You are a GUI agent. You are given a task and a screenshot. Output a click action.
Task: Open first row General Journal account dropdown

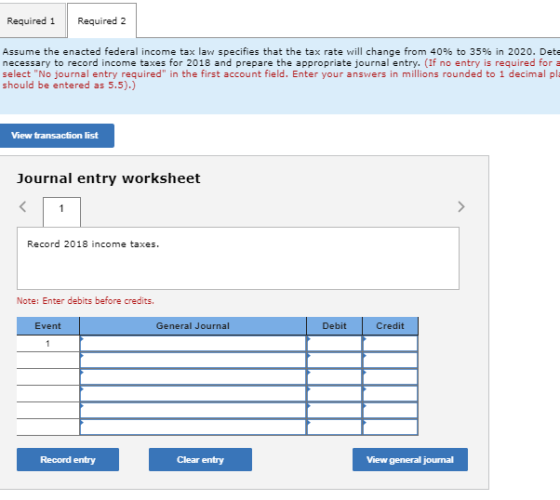tap(193, 344)
